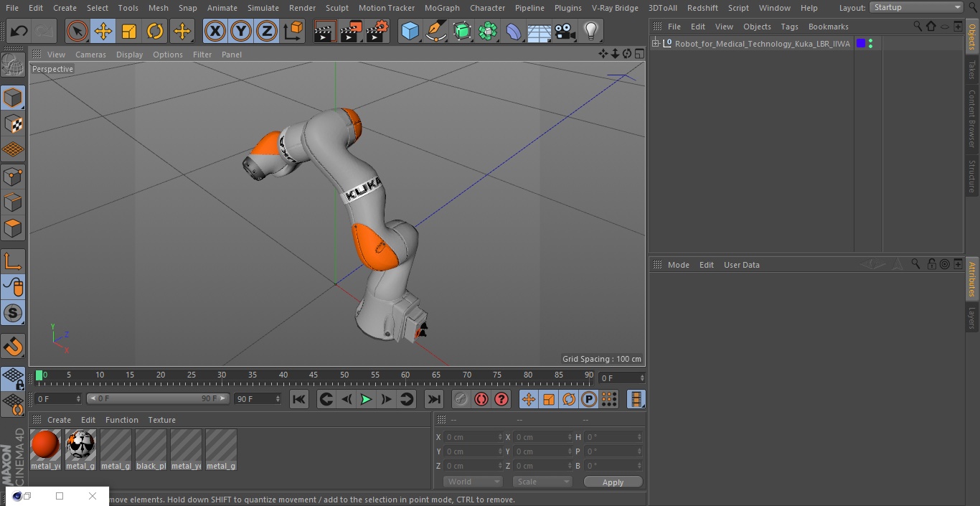Toggle Autokeying button
Image resolution: width=980 pixels, height=506 pixels.
click(481, 399)
